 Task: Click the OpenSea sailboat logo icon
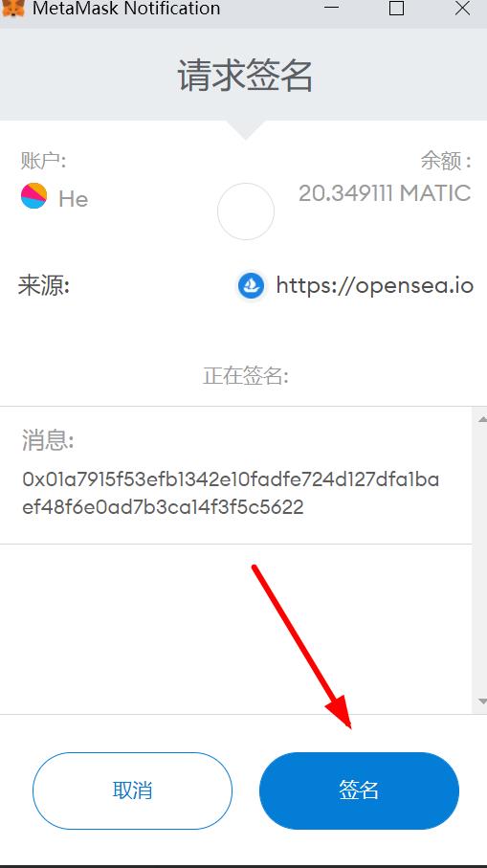coord(252,285)
